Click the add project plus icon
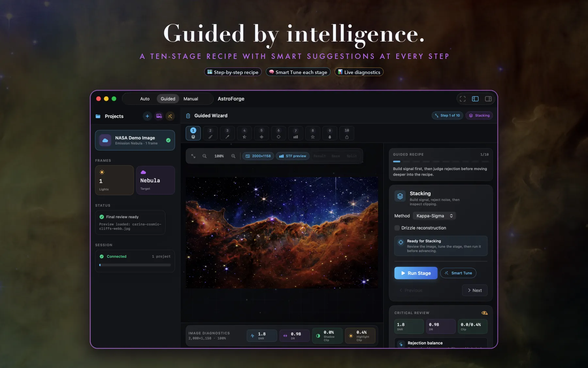Viewport: 588px width, 368px height. click(x=147, y=116)
